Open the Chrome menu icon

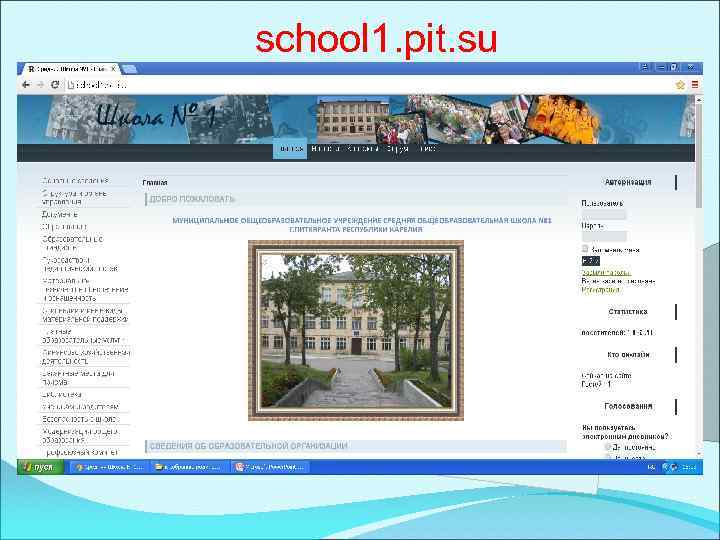coord(695,85)
